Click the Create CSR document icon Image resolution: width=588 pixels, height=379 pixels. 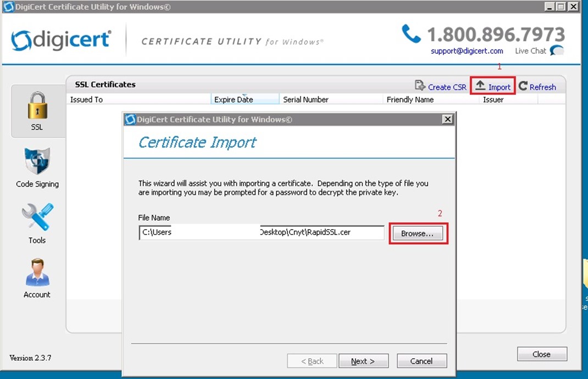point(420,86)
